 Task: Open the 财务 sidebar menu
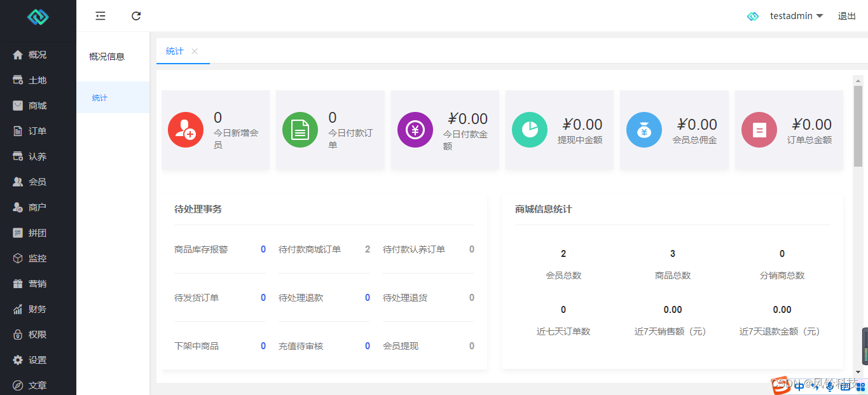coord(38,309)
